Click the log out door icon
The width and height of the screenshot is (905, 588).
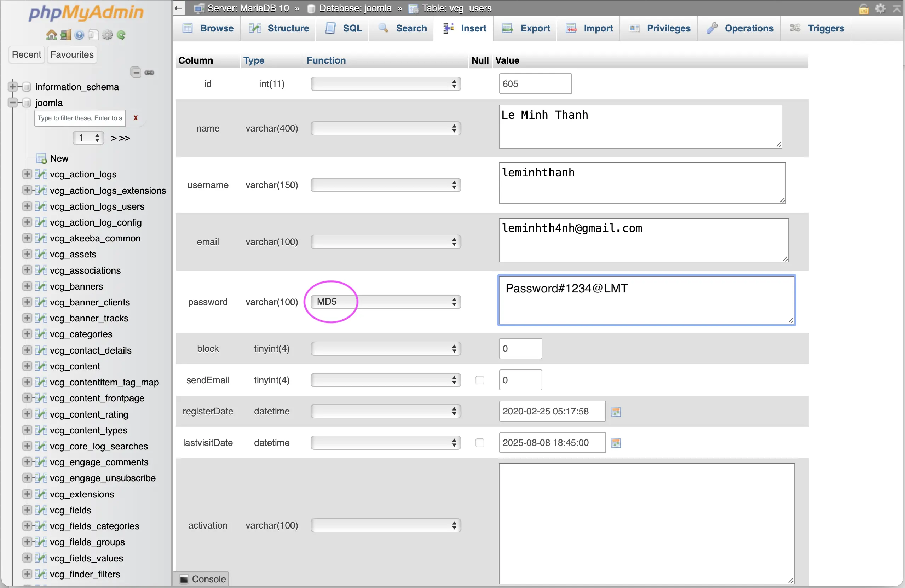(66, 35)
